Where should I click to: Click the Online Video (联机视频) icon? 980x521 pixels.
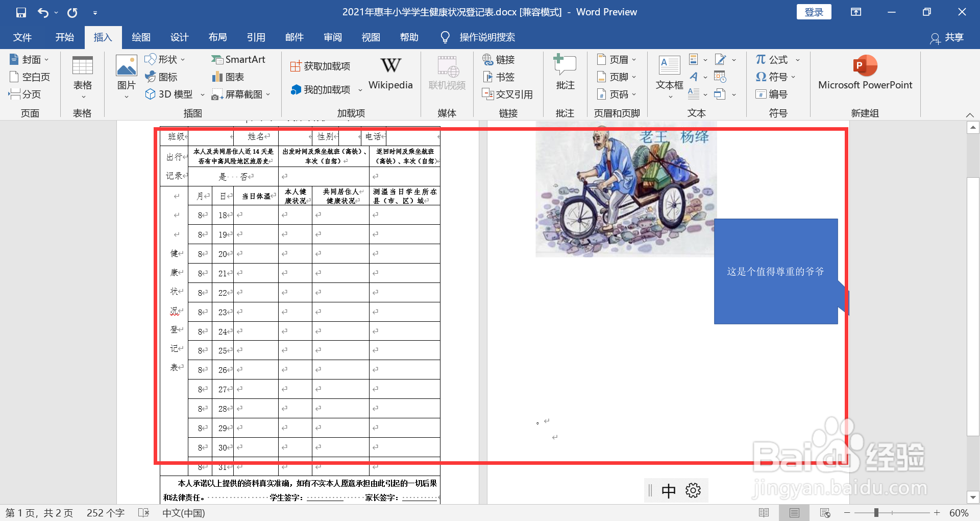[x=447, y=74]
